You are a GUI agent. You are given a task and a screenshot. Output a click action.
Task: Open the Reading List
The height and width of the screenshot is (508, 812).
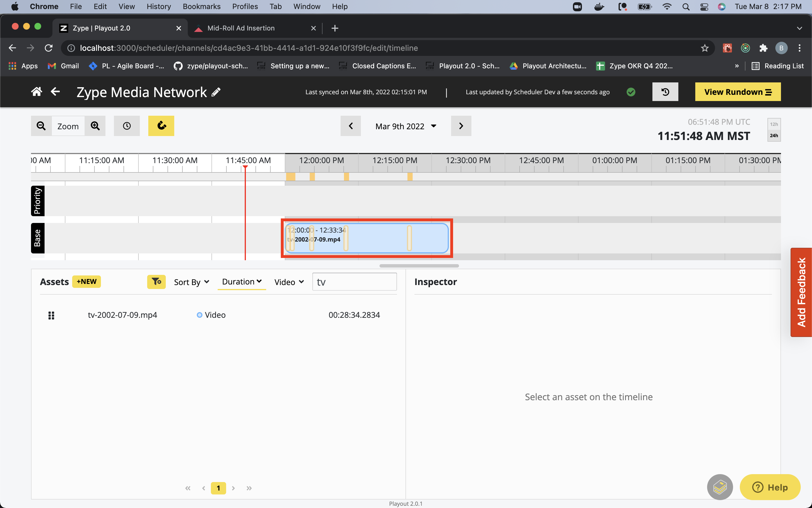pos(777,66)
